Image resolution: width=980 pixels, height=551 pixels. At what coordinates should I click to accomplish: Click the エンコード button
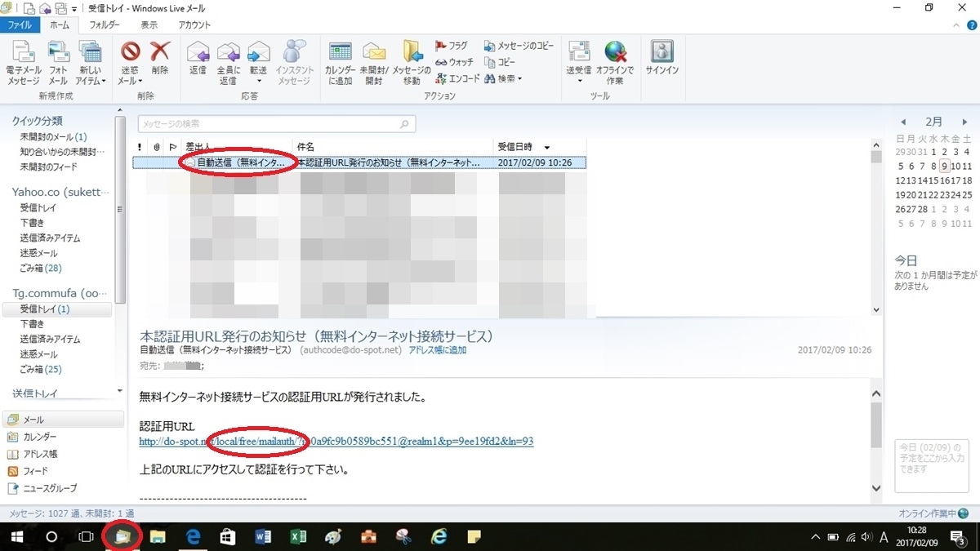click(458, 78)
